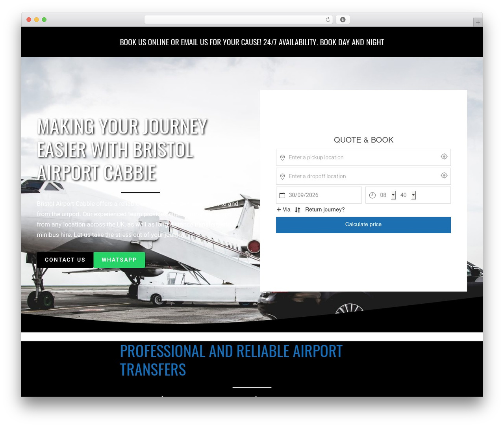Viewport: 504px width, 427px height.
Task: Open the calendar icon in date field
Action: [282, 195]
